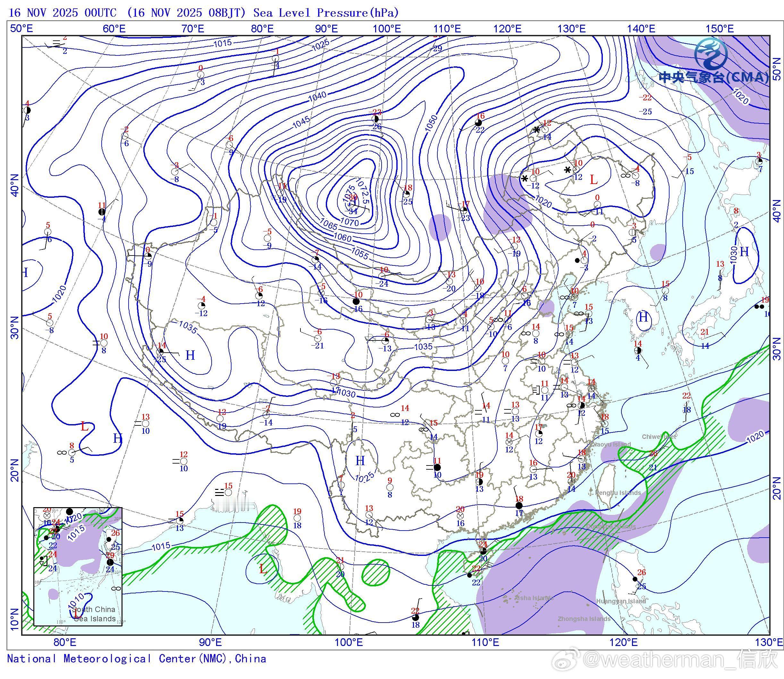This screenshot has height=679, width=784.
Task: Click the H above the 1025 label in Yunnan
Action: (x=360, y=461)
